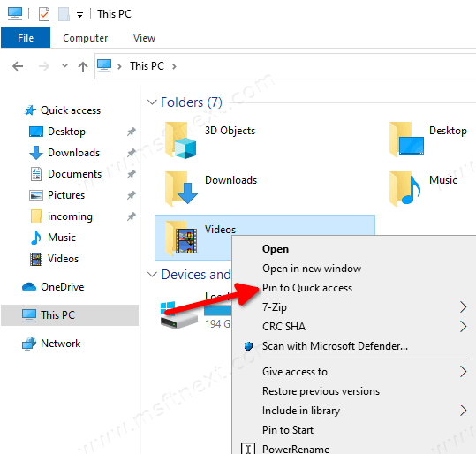Select This PC in navigation pane
Viewport: 476px width, 454px height.
(70, 315)
